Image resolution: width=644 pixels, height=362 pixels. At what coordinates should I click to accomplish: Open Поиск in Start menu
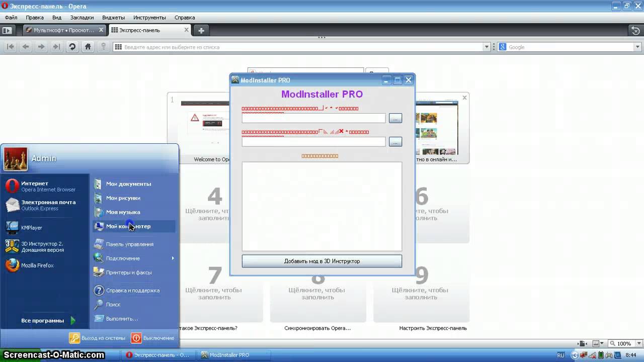tap(113, 305)
